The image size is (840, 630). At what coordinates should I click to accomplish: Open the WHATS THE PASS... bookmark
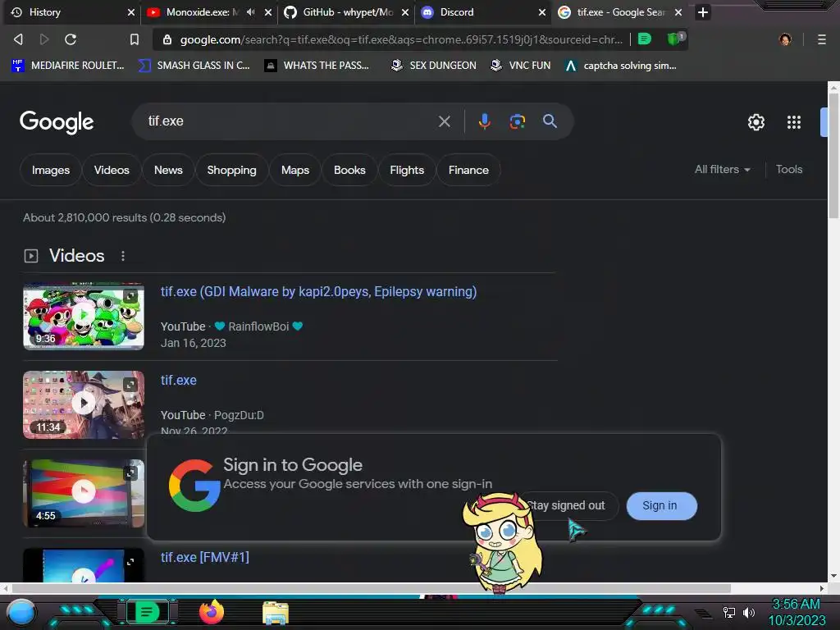(x=317, y=66)
